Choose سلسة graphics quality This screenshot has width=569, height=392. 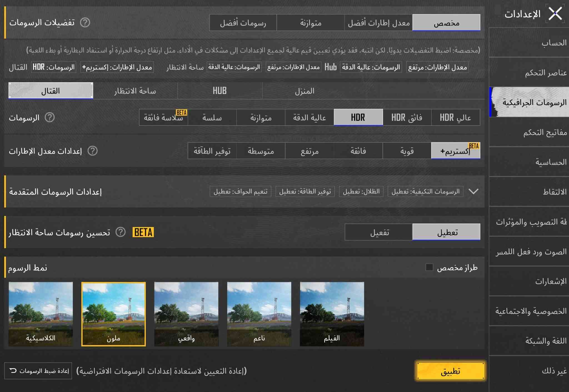click(212, 117)
